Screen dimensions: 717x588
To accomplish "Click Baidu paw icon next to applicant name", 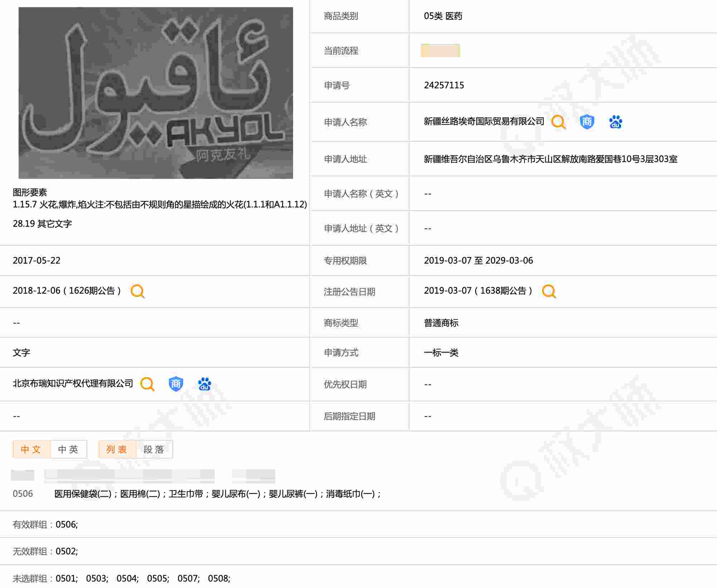I will 615,122.
